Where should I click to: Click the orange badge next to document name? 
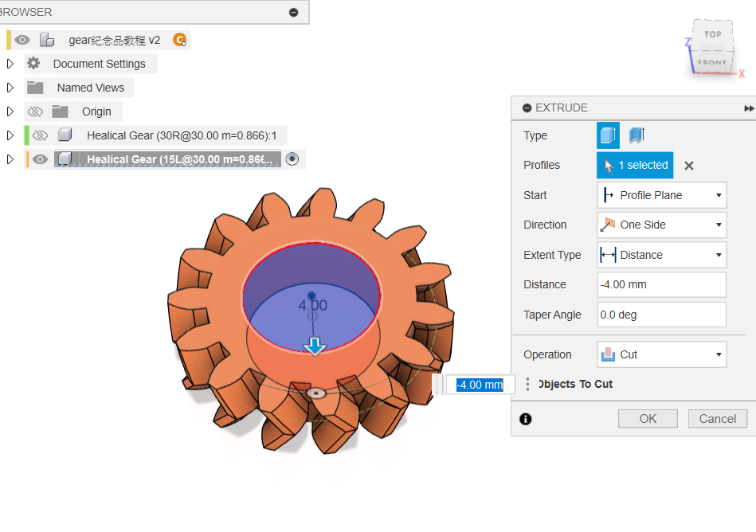[x=179, y=40]
